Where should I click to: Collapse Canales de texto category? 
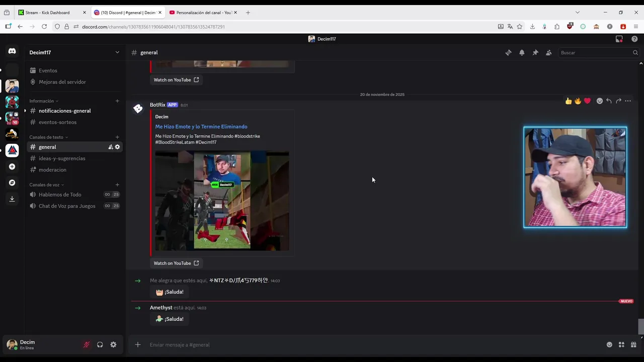49,137
